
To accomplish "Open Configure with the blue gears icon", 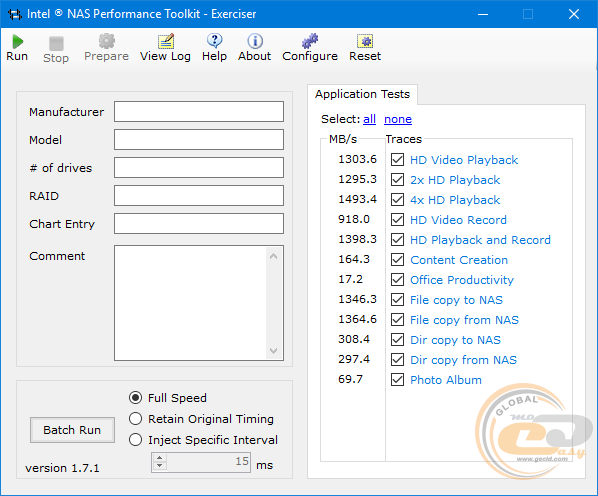I will point(310,41).
